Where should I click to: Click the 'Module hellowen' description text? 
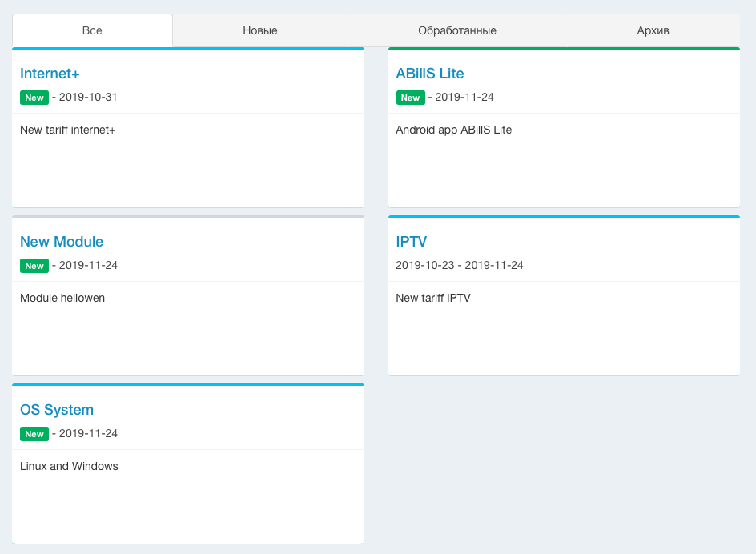[x=62, y=298]
